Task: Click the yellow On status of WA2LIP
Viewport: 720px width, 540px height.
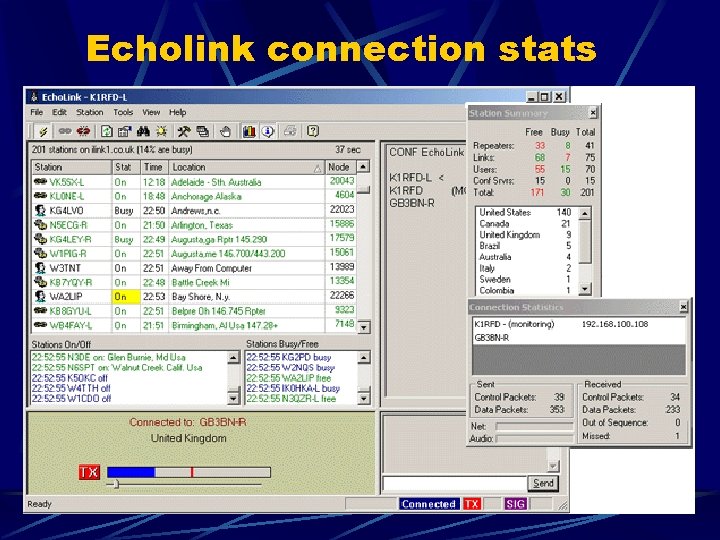Action: coord(126,297)
